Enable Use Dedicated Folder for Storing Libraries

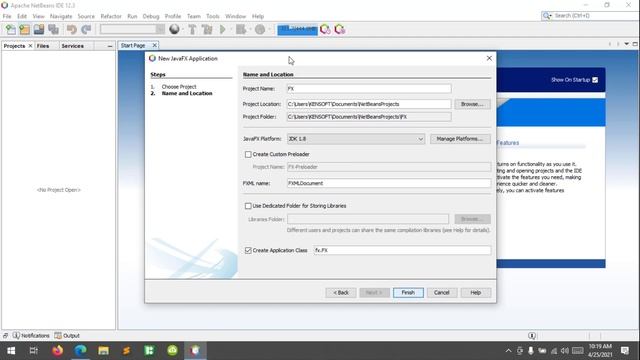tap(248, 206)
